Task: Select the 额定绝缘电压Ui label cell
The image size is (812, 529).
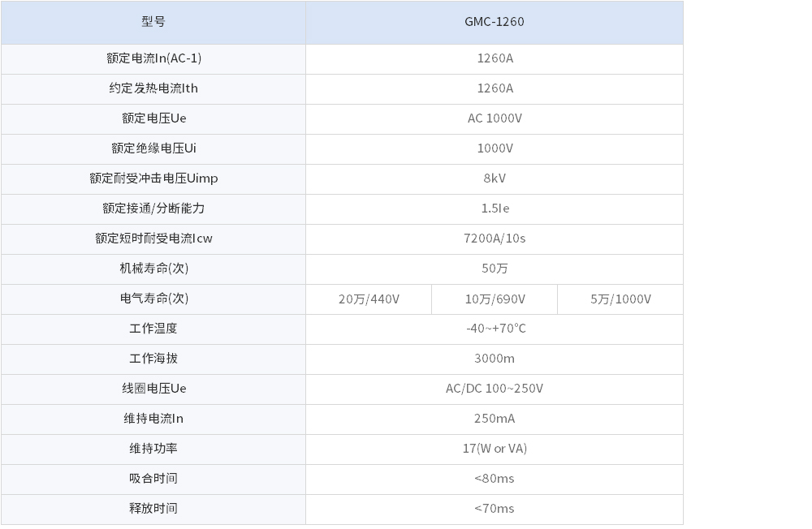Action: pos(153,148)
